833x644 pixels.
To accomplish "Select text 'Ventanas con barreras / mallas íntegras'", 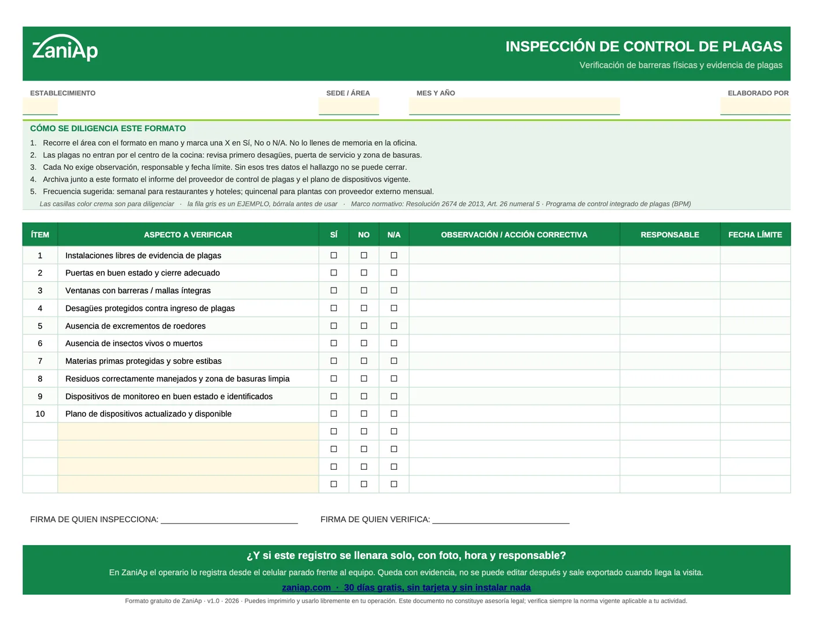I will click(138, 290).
